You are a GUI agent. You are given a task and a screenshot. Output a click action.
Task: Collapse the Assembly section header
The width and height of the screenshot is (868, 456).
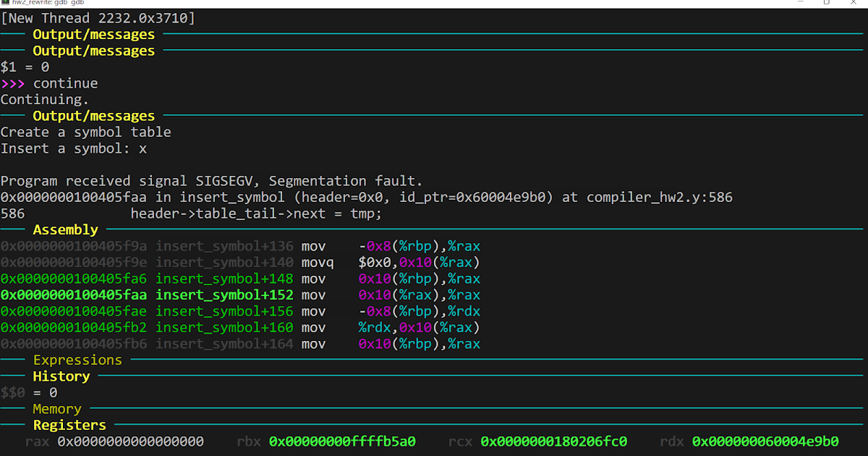pyautogui.click(x=65, y=229)
